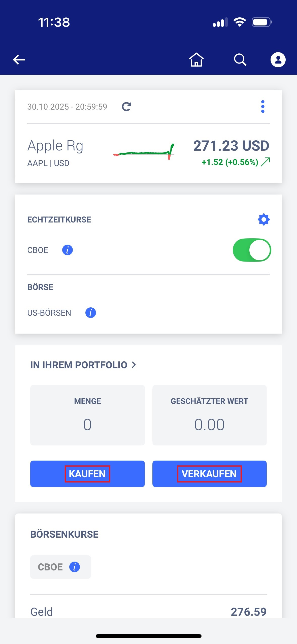297x644 pixels.
Task: Expand In Ihrem Portfolio chevron
Action: click(x=134, y=365)
